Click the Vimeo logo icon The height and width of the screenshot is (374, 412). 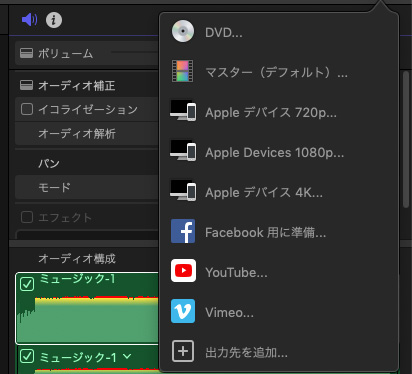pyautogui.click(x=183, y=311)
